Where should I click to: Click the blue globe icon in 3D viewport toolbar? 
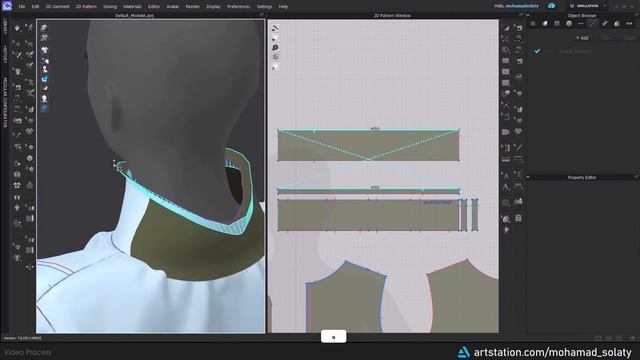[44, 108]
